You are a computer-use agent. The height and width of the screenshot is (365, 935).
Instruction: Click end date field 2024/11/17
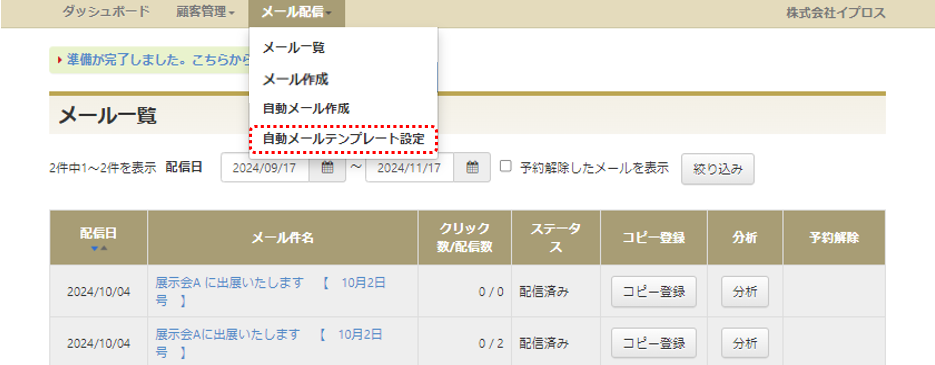410,168
